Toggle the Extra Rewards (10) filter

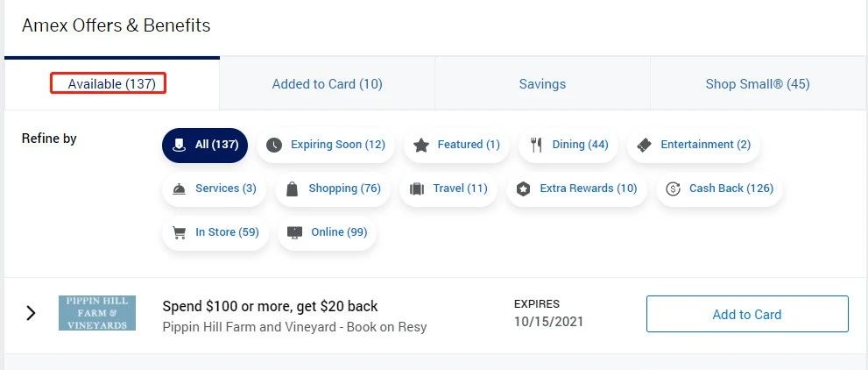click(x=576, y=189)
